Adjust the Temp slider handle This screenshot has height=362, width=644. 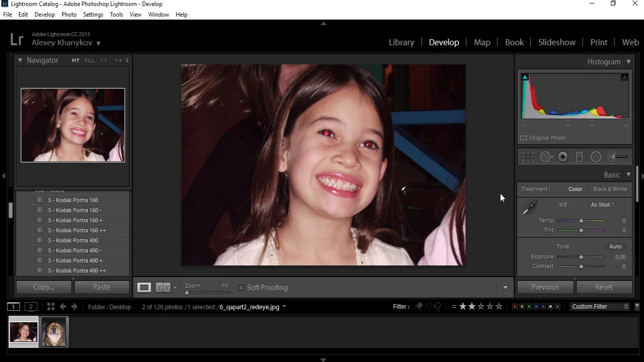[x=581, y=221]
